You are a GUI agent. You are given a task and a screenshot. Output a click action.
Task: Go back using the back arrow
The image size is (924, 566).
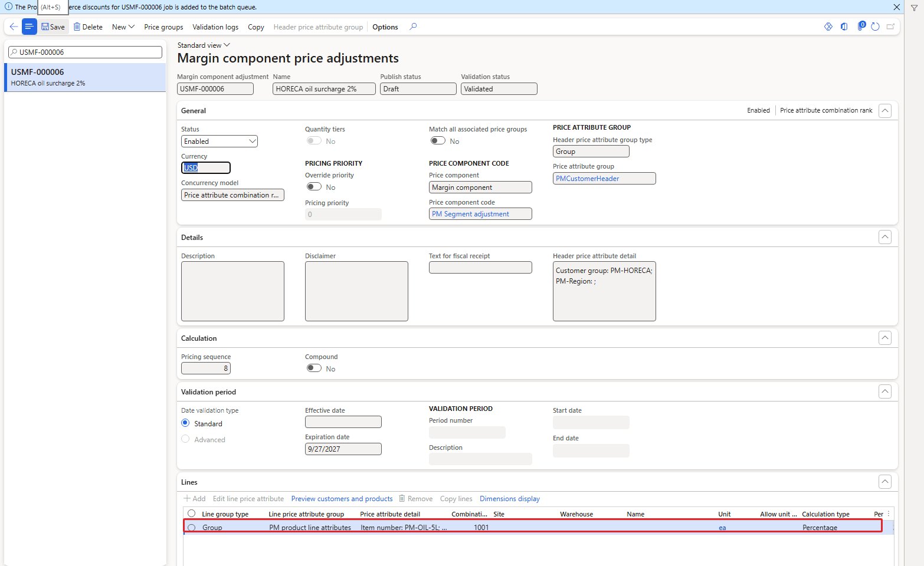click(x=14, y=27)
